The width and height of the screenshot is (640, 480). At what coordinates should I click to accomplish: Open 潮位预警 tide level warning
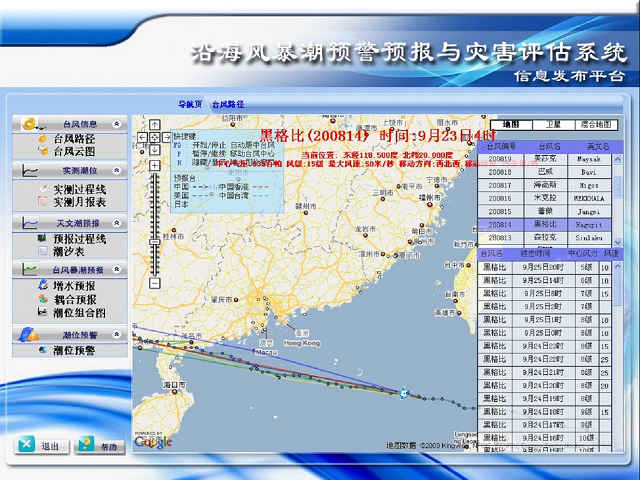point(73,350)
